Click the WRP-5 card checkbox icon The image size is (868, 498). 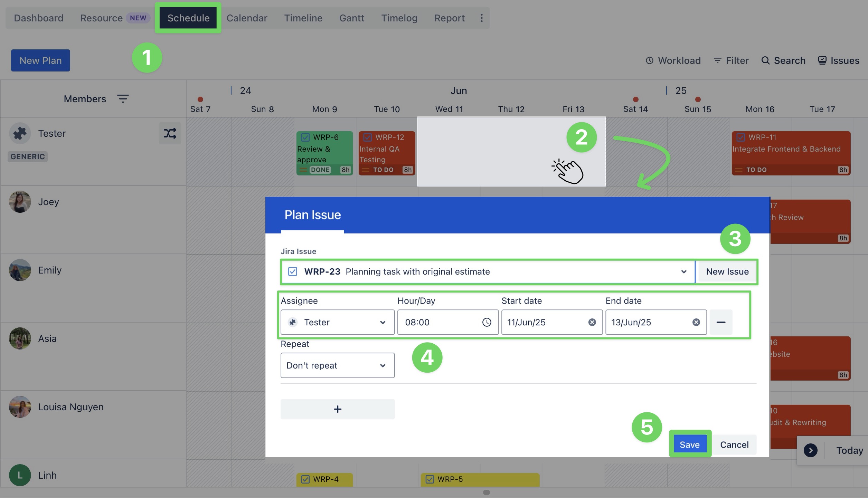(430, 479)
